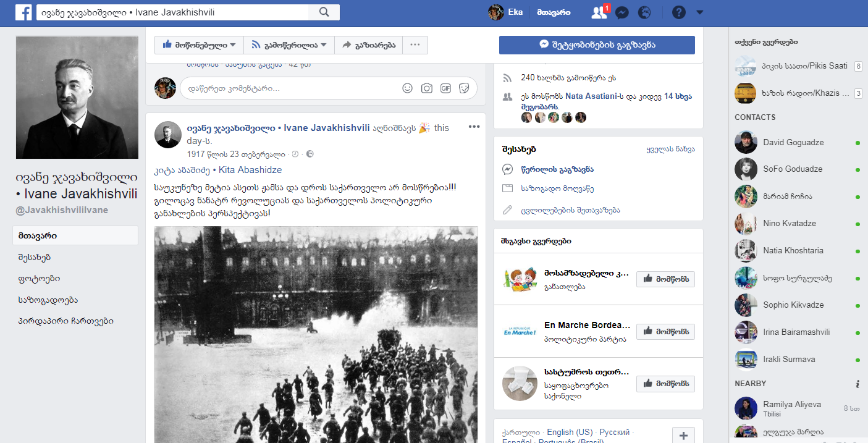This screenshot has height=443, width=868.
Task: Click the page profile photo of Javakhishvili
Action: click(77, 98)
